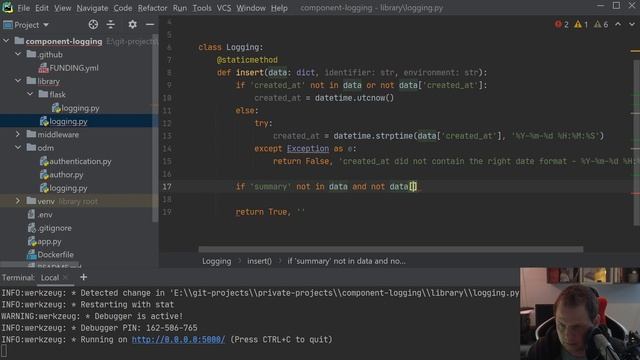Open the VCS menu

[224, 8]
